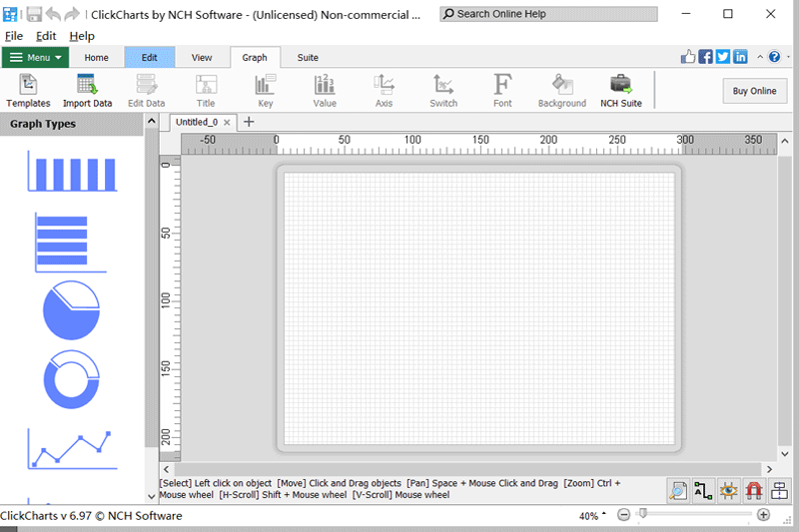Click canvas vertical scrollbar up arrow

pos(785,141)
